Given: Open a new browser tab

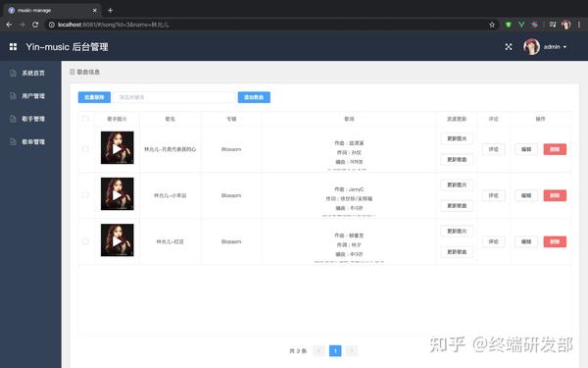Looking at the screenshot, I should coord(110,10).
